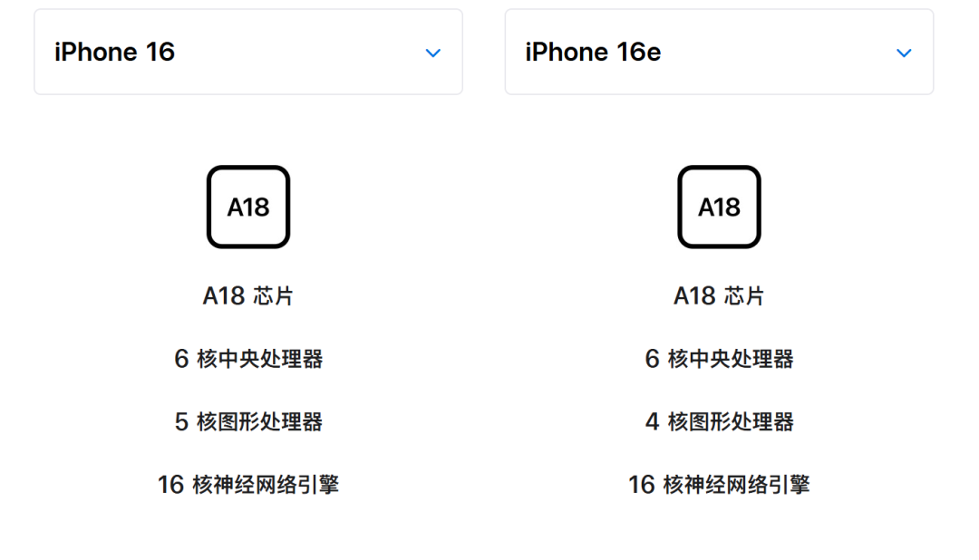This screenshot has height=560, width=979.
Task: Open the iPhone 16 model dropdown
Action: (x=248, y=53)
